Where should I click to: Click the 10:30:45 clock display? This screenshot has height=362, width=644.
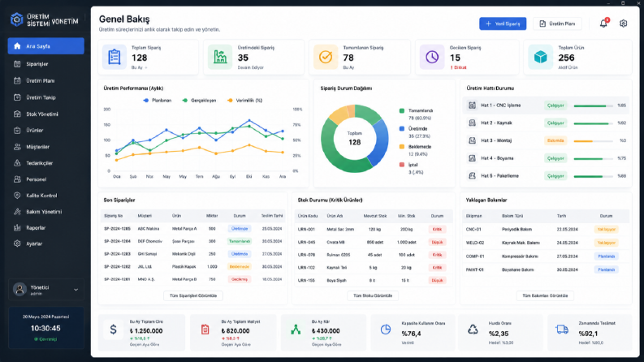coord(45,329)
